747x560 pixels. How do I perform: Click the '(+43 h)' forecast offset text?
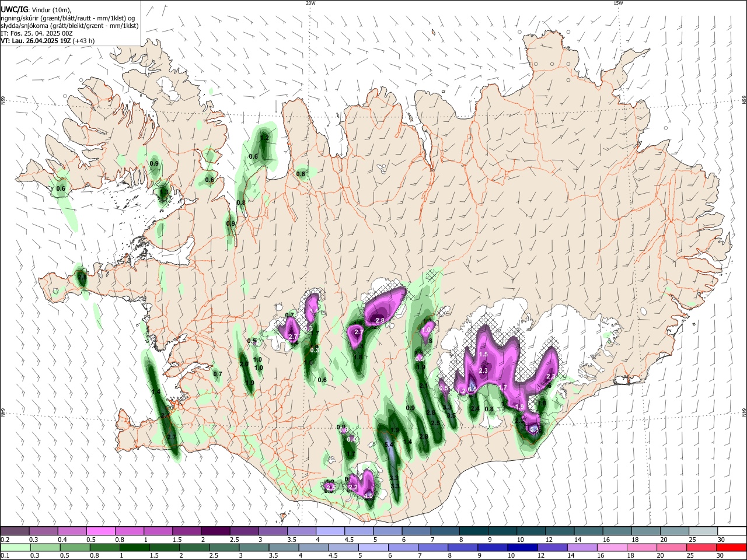tap(84, 41)
